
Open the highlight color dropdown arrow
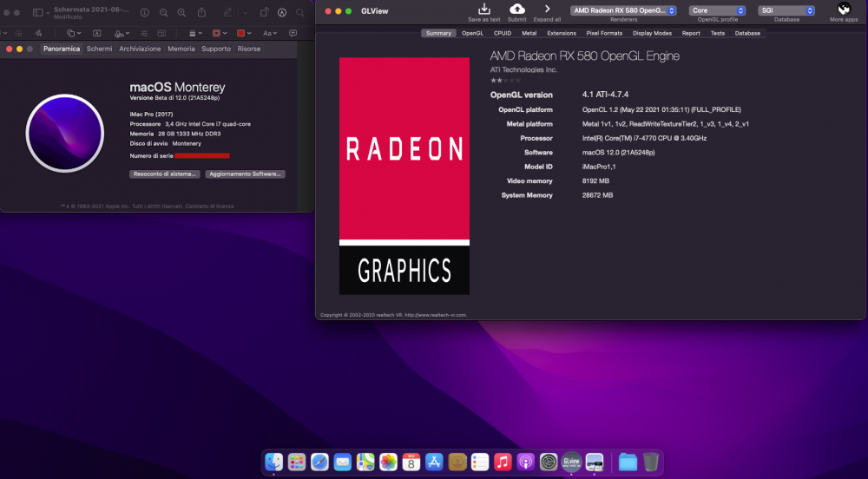click(245, 13)
